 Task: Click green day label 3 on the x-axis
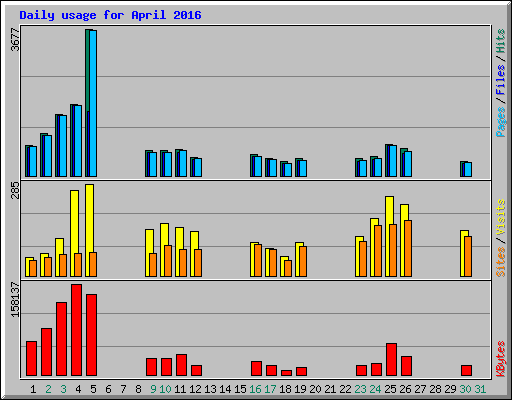[63, 389]
